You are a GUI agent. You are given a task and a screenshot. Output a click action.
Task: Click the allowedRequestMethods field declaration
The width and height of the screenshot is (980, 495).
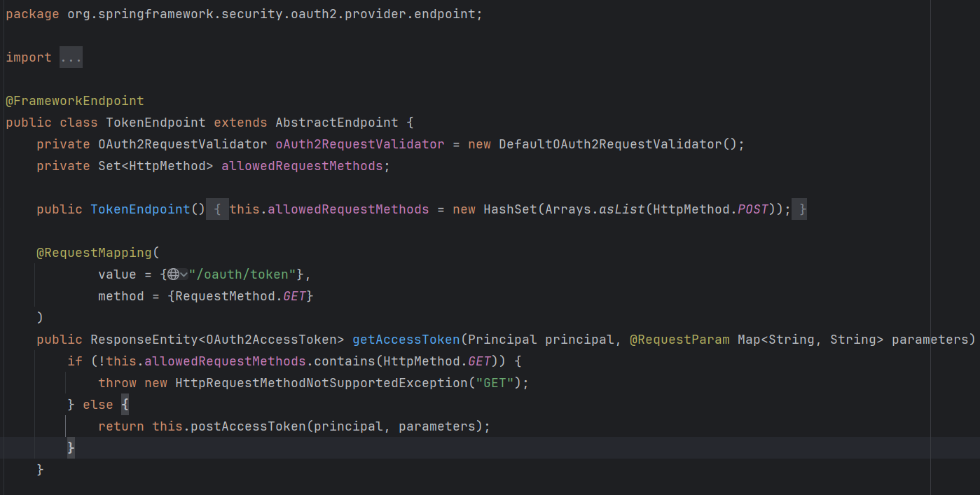(302, 166)
